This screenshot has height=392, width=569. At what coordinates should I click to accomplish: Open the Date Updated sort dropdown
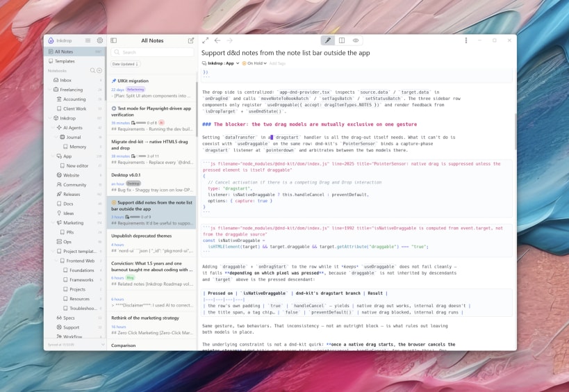[125, 64]
